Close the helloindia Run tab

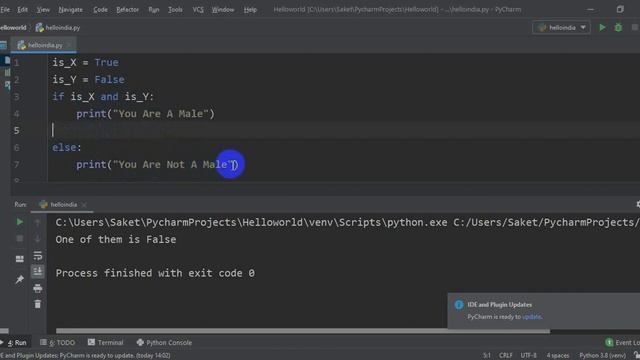pyautogui.click(x=84, y=205)
